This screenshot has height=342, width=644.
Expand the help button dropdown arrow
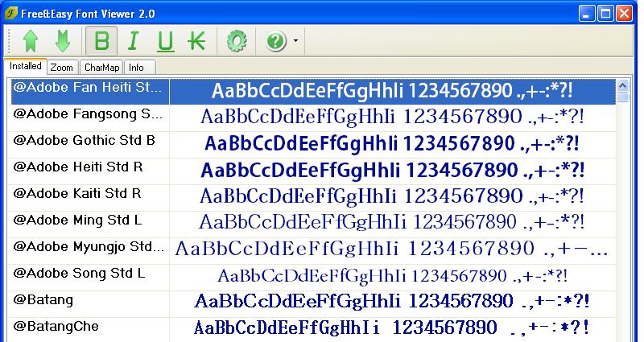(x=295, y=40)
